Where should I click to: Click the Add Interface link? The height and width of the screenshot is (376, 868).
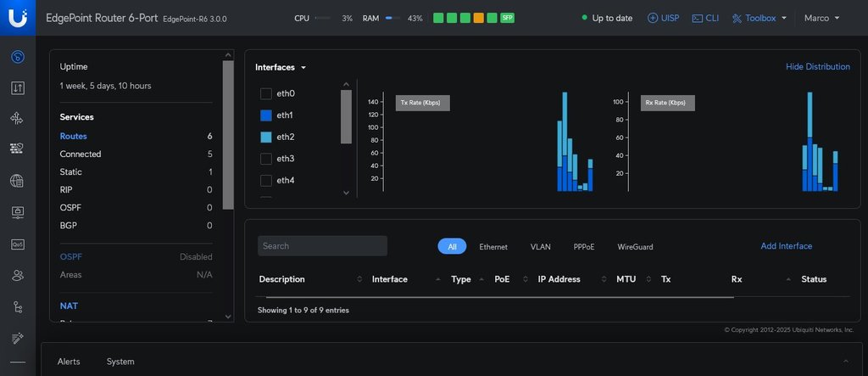pos(786,246)
